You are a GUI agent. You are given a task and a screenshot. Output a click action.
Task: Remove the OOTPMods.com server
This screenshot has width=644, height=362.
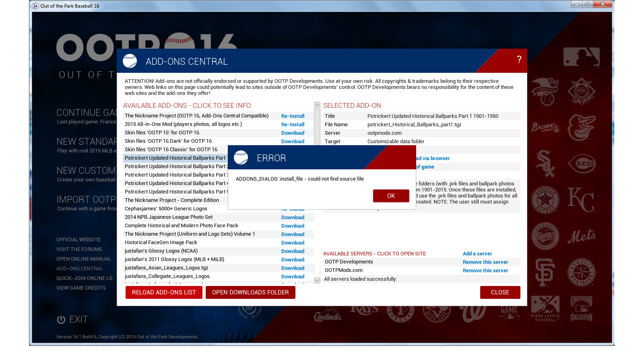(x=485, y=271)
